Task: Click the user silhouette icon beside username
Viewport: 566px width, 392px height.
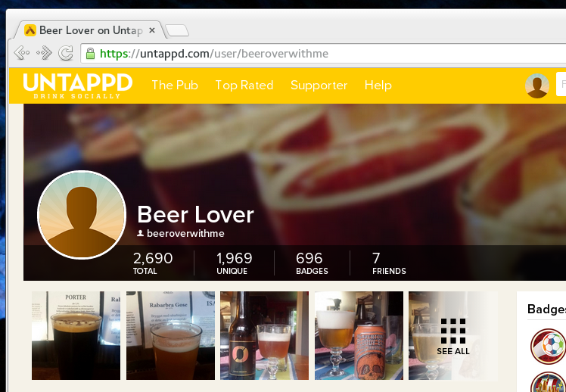Action: pyautogui.click(x=141, y=234)
